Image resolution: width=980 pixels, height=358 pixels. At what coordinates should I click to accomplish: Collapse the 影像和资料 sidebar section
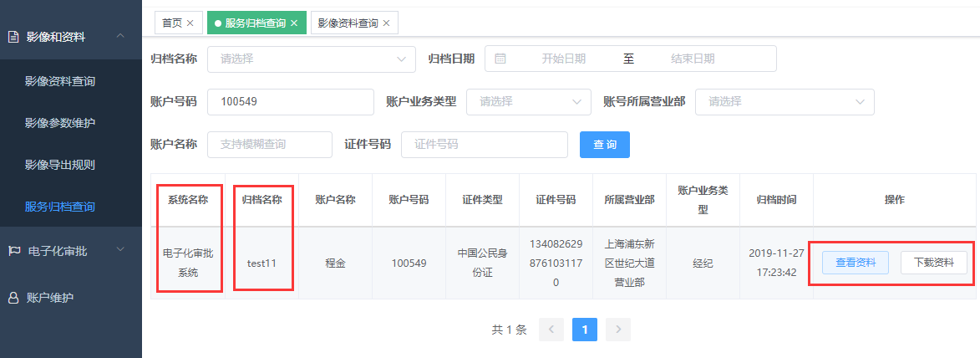pos(120,36)
